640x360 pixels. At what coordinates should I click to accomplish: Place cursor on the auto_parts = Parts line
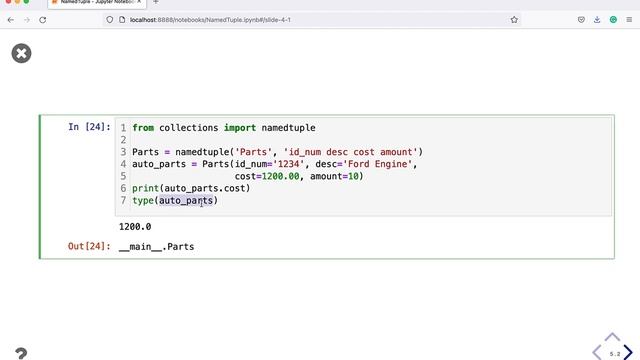[275, 164]
